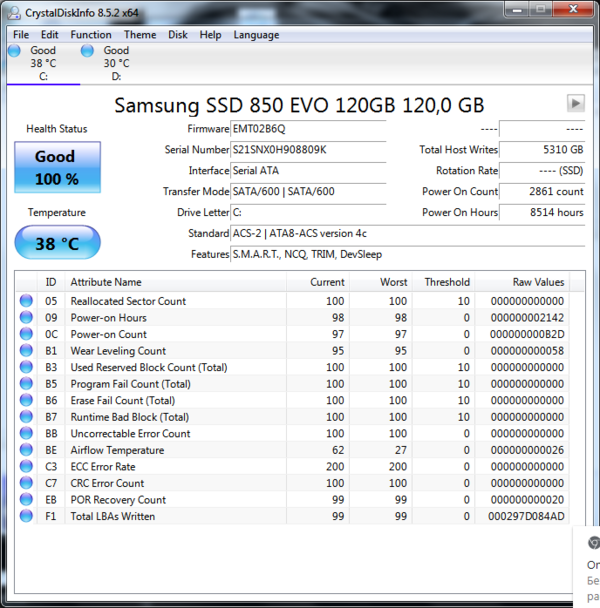Click the Drive Letter field C:
Viewport: 600px width, 608px height.
point(308,212)
